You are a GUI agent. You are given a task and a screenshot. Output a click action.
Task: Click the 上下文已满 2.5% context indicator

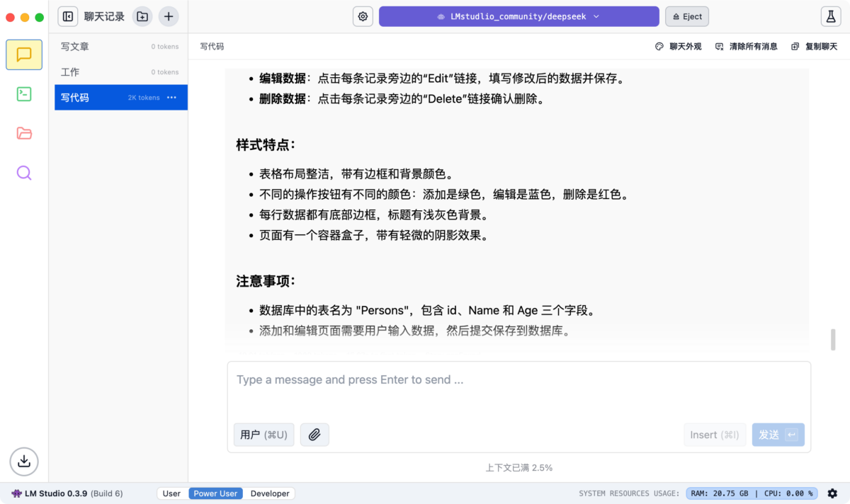click(x=518, y=468)
